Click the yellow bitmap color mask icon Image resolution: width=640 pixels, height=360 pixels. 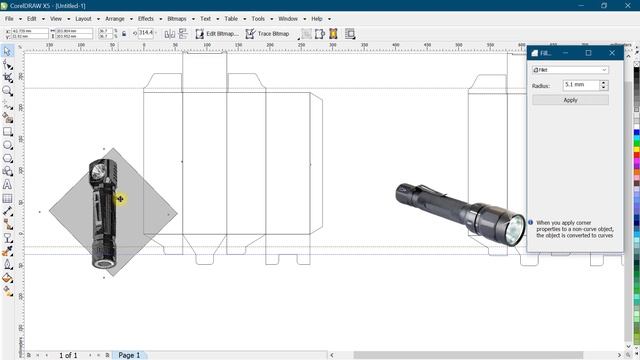333,34
